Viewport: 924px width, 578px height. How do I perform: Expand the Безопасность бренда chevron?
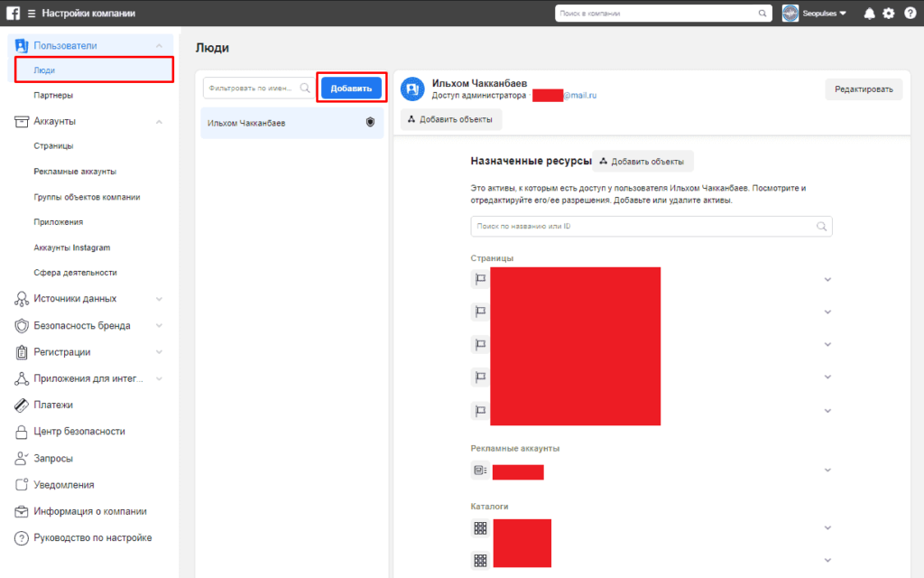point(159,325)
